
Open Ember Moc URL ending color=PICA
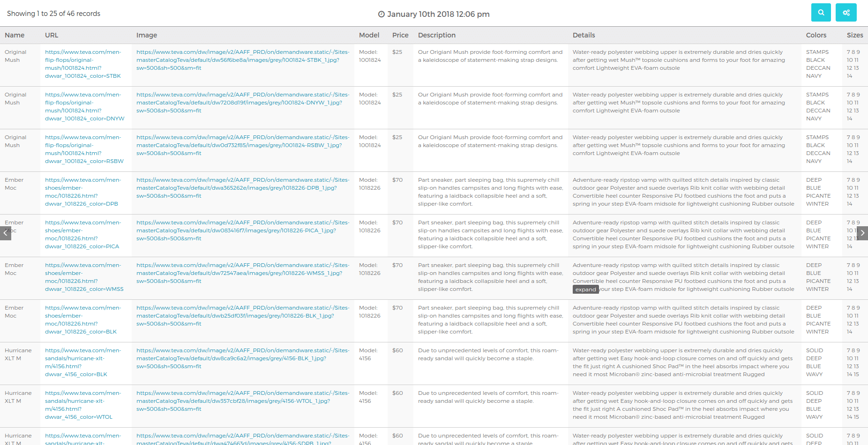tap(83, 235)
